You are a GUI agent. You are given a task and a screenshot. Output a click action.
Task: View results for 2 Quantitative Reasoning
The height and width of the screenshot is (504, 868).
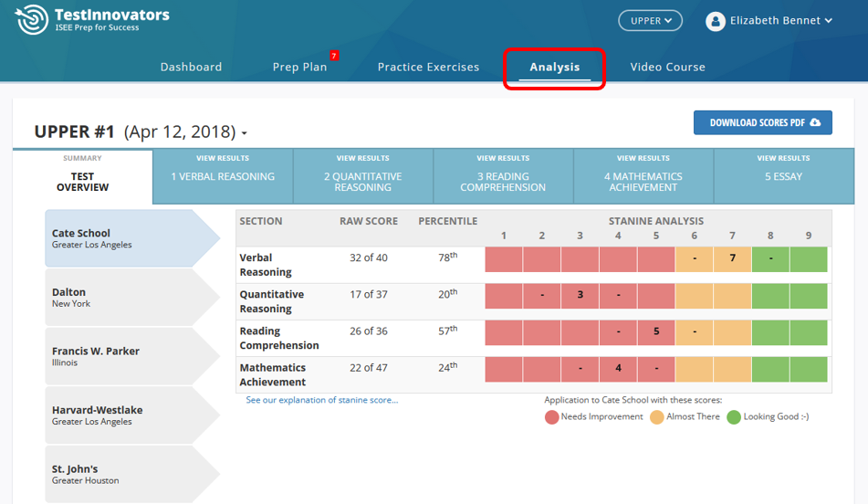pyautogui.click(x=363, y=176)
